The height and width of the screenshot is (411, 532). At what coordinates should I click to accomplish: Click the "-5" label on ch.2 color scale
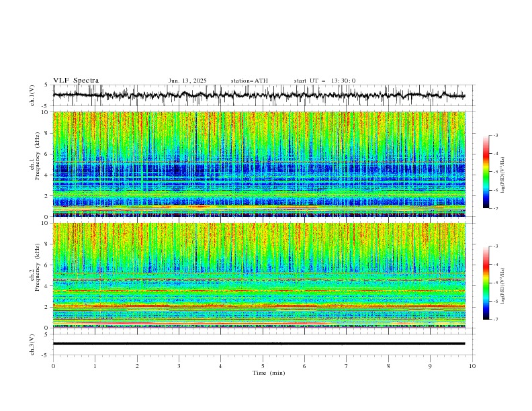coord(496,283)
